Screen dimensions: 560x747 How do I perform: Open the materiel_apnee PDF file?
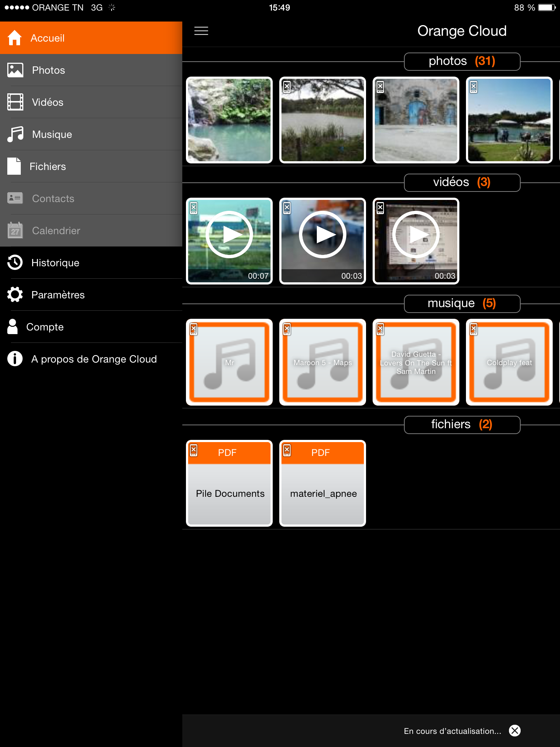click(323, 483)
